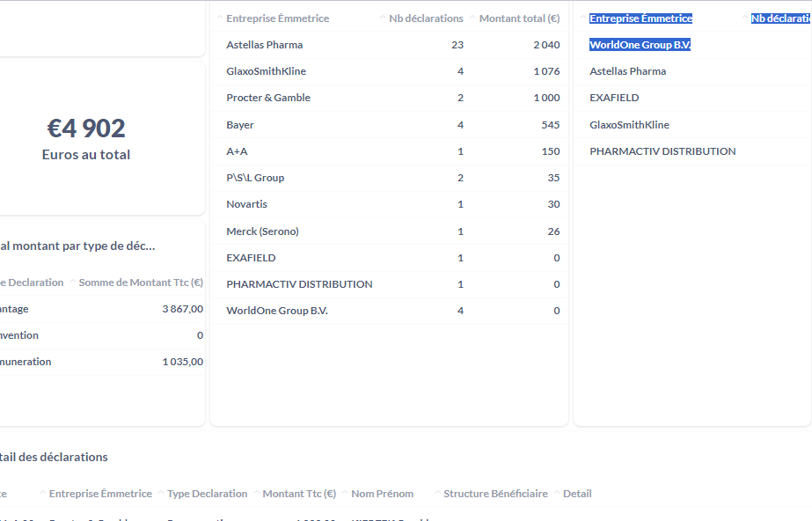The height and width of the screenshot is (521, 812).
Task: Click the 30 amount for Novartis
Action: click(x=553, y=204)
